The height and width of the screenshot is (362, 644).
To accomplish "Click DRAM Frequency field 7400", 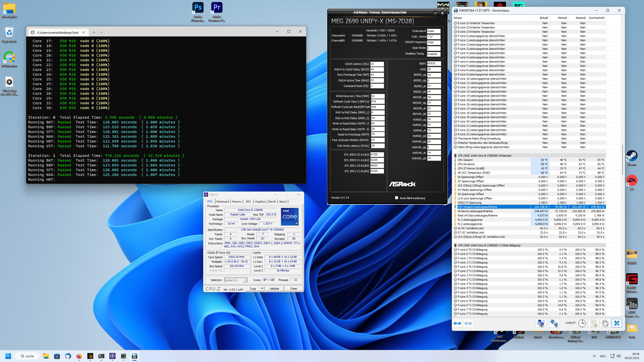I will click(434, 42).
